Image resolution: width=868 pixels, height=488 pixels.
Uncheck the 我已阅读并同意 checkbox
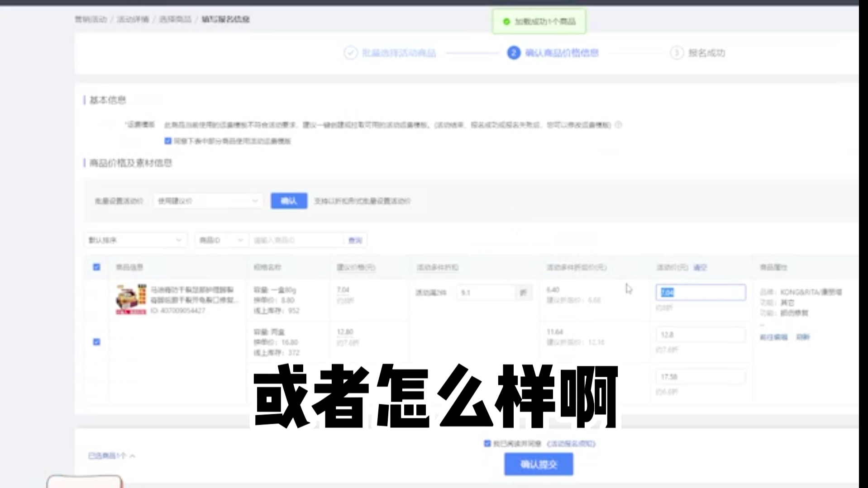pyautogui.click(x=487, y=444)
